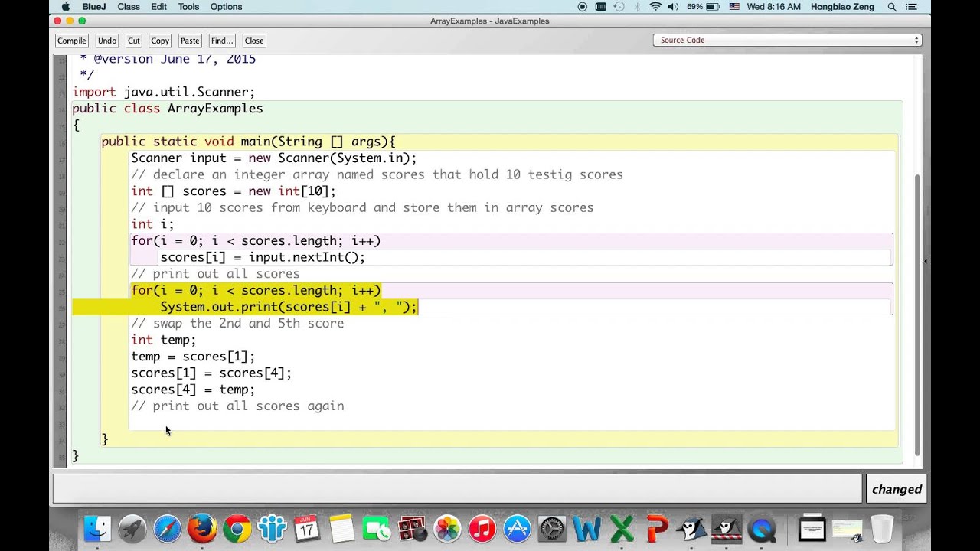The height and width of the screenshot is (551, 980).
Task: Click the line 'int [] scores = new int[10];'
Action: [234, 191]
